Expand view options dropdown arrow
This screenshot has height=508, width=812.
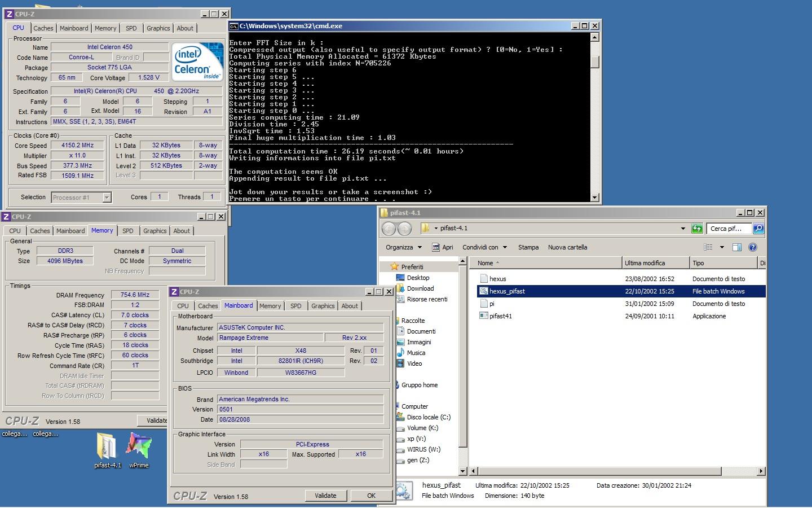pos(722,247)
